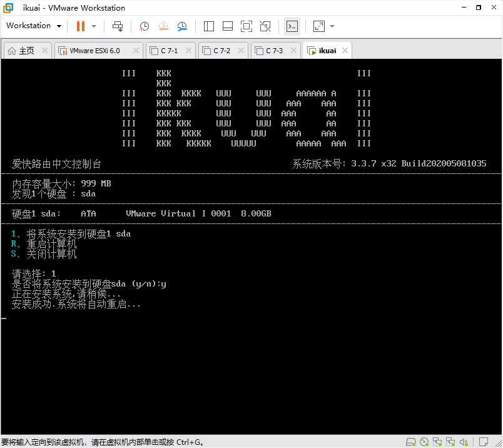Click the sound card status icon

coord(462,442)
